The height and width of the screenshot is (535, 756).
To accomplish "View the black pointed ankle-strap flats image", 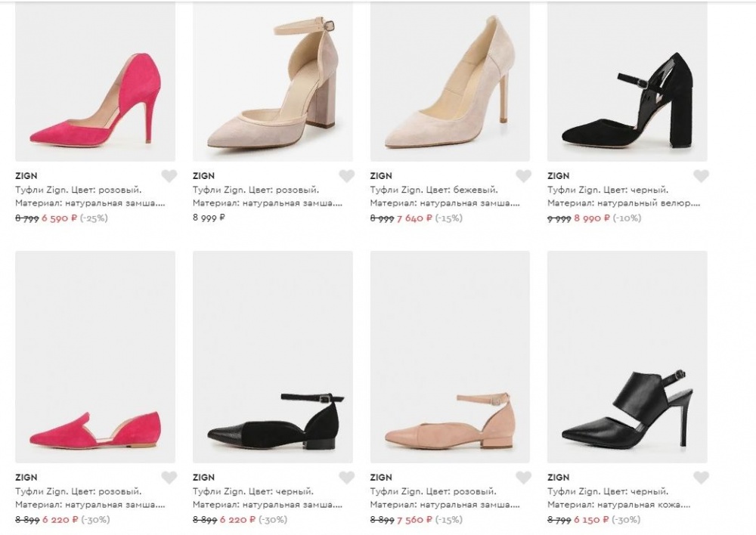I will pyautogui.click(x=273, y=357).
